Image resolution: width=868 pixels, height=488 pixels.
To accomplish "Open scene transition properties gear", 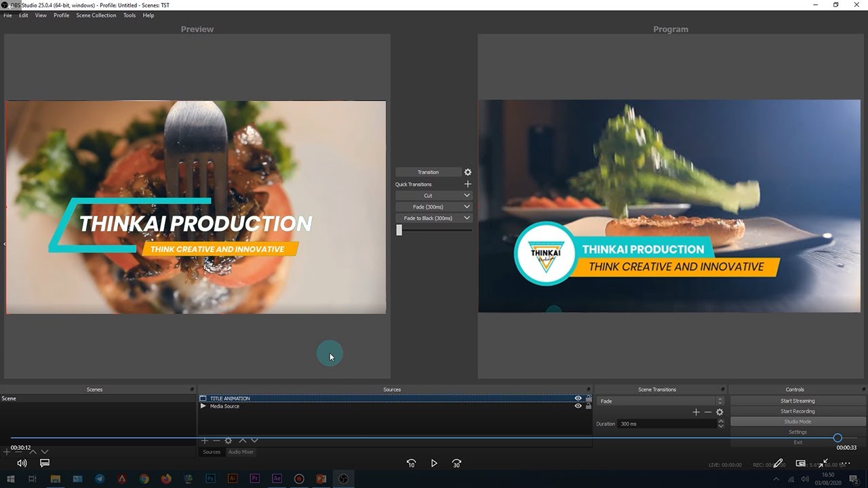I will pyautogui.click(x=719, y=412).
